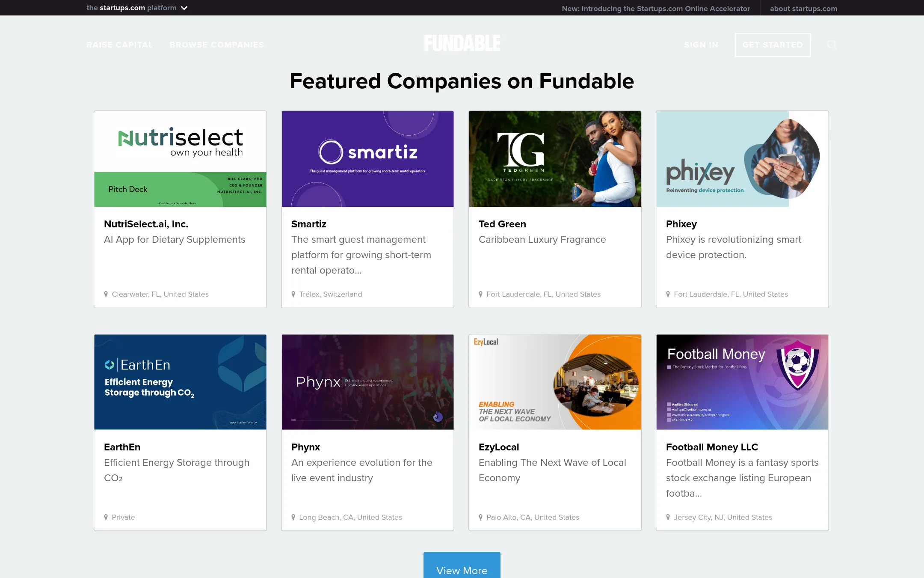924x578 pixels.
Task: Open EarthEn energy storage thumbnail
Action: click(180, 382)
